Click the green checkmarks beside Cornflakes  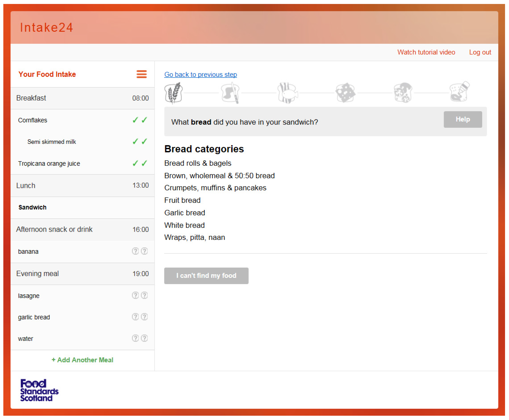pos(140,120)
